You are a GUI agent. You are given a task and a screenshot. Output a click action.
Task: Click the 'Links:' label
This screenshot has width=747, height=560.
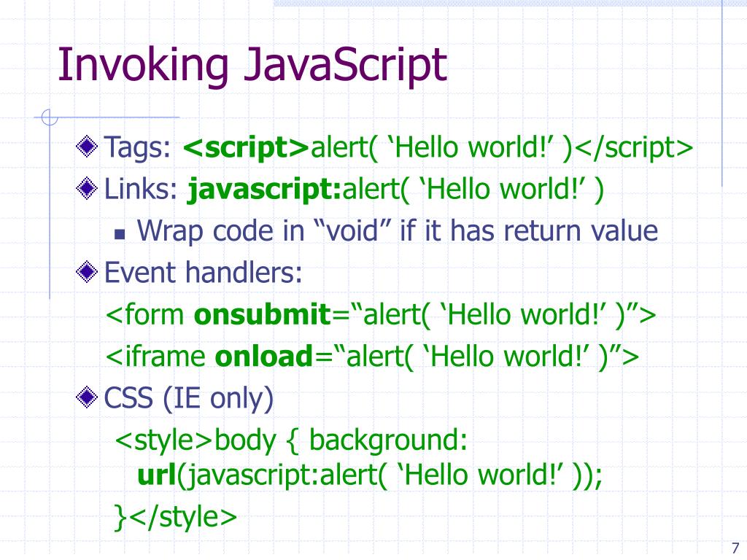point(141,189)
